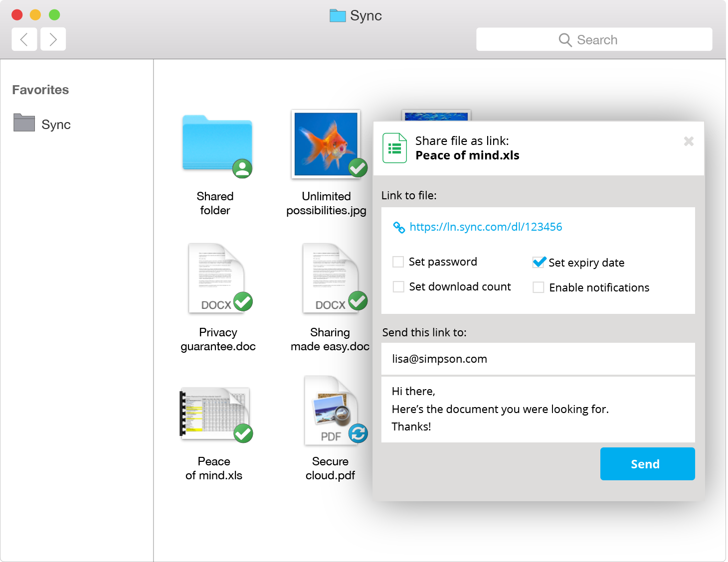
Task: Check the Set download count box
Action: pyautogui.click(x=398, y=286)
